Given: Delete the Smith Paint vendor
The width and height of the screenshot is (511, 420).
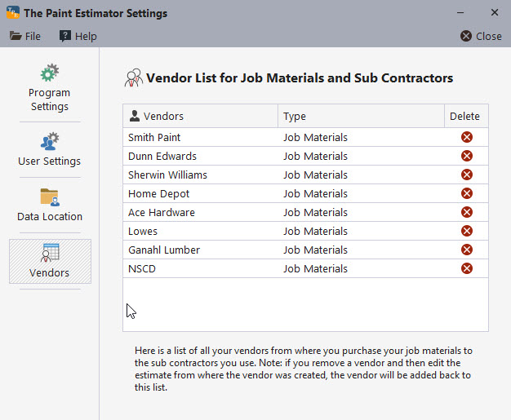Looking at the screenshot, I should click(x=467, y=137).
